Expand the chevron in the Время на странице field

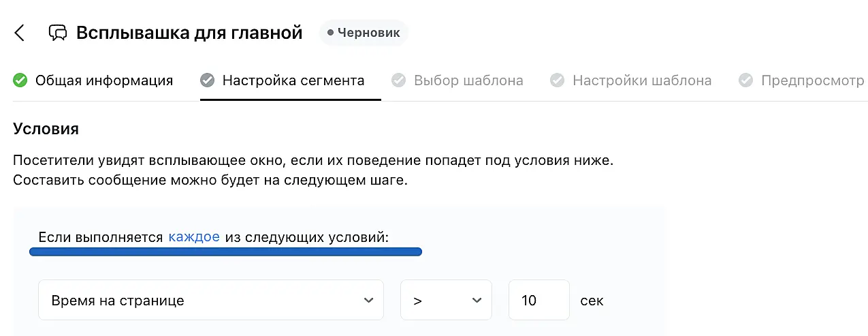[368, 300]
